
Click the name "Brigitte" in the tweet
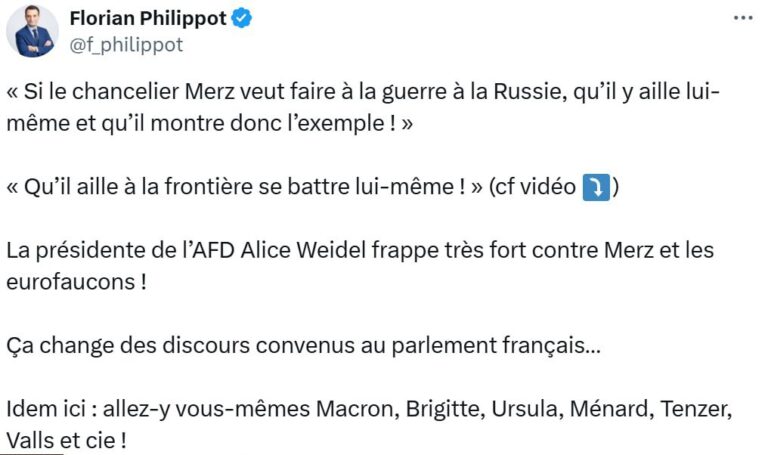coord(443,409)
